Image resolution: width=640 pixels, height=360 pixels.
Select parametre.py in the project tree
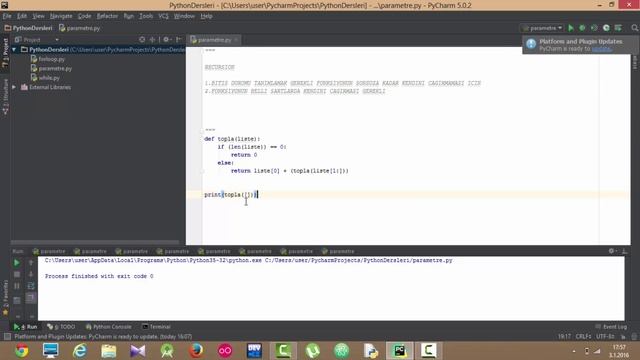pyautogui.click(x=51, y=68)
